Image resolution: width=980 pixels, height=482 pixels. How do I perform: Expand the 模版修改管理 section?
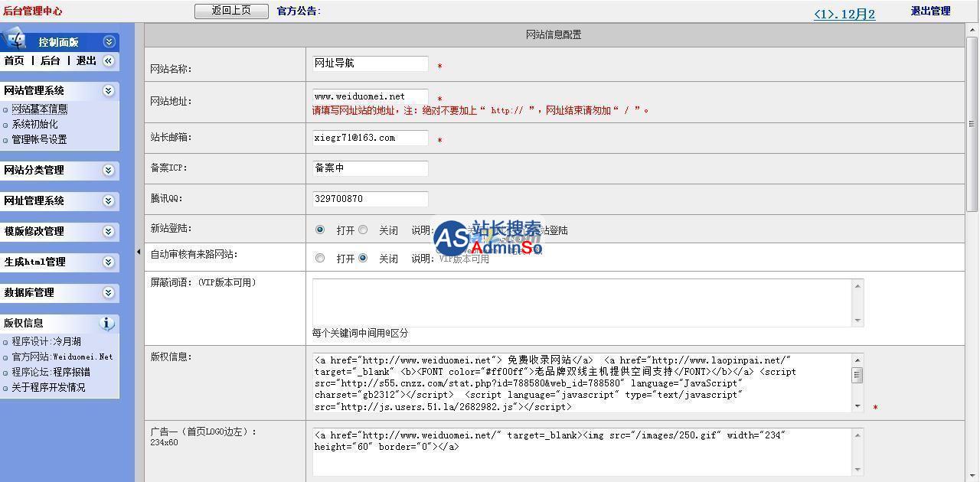pos(109,231)
